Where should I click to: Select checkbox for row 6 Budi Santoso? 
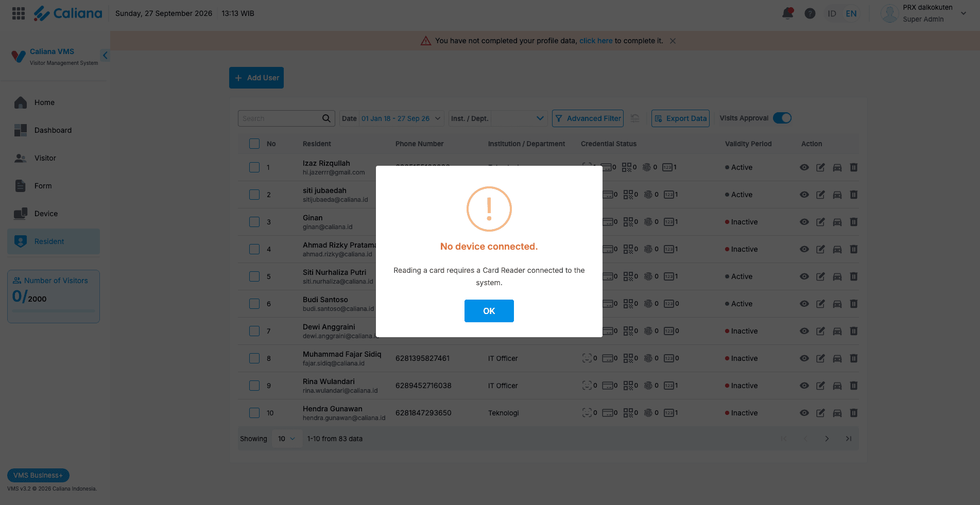click(x=254, y=304)
